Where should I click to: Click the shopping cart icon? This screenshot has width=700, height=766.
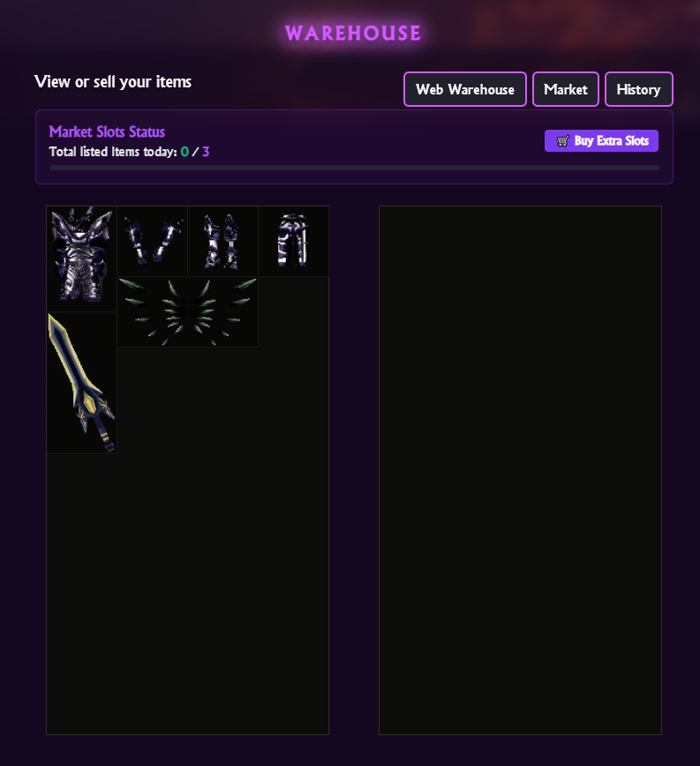pyautogui.click(x=563, y=141)
